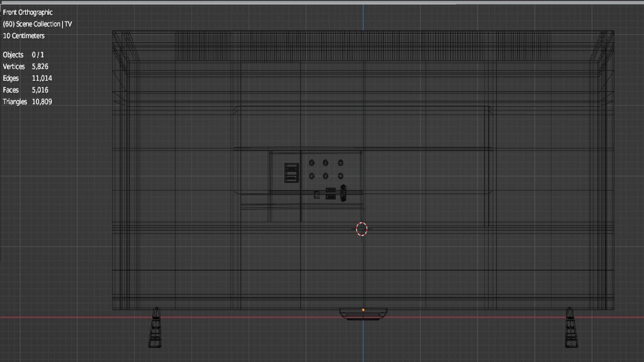This screenshot has height=362, width=644.
Task: Click the double rectangular port beside oval connector
Action: coord(330,193)
